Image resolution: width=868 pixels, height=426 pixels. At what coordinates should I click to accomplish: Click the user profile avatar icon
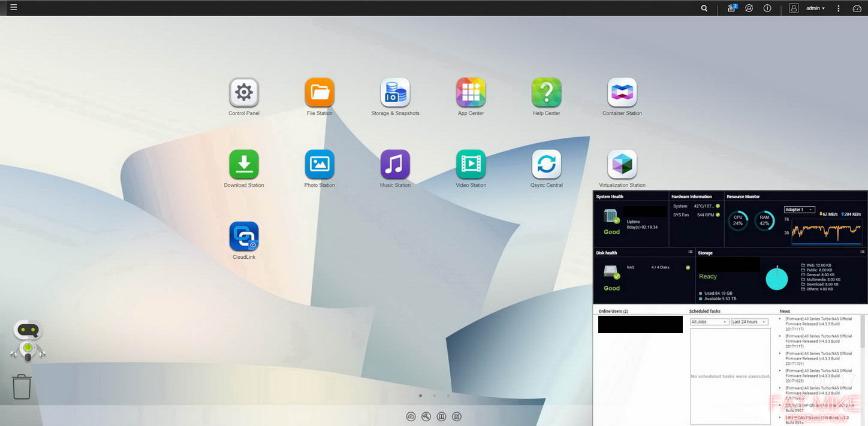tap(794, 8)
